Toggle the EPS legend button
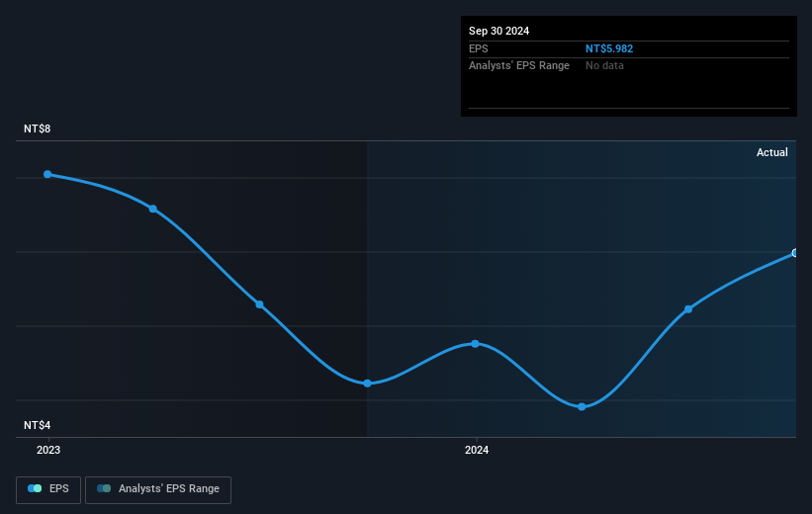This screenshot has width=812, height=514. [x=48, y=489]
